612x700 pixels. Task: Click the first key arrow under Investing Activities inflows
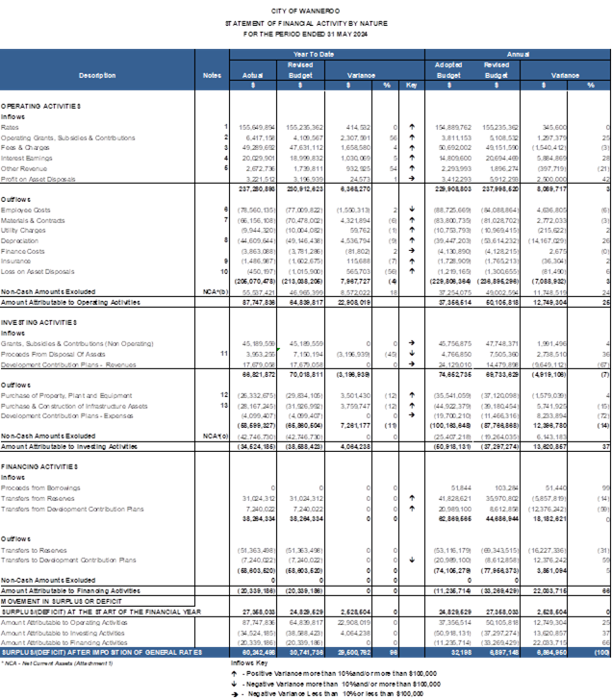[x=411, y=340]
